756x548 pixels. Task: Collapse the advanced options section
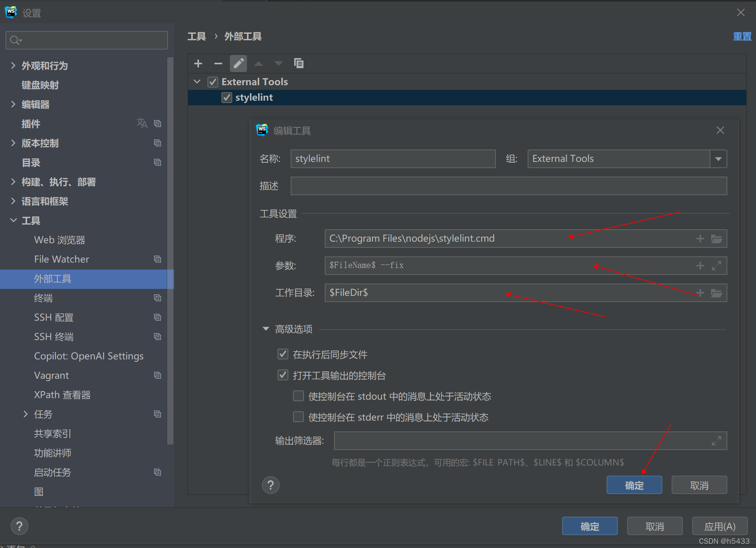pyautogui.click(x=266, y=329)
